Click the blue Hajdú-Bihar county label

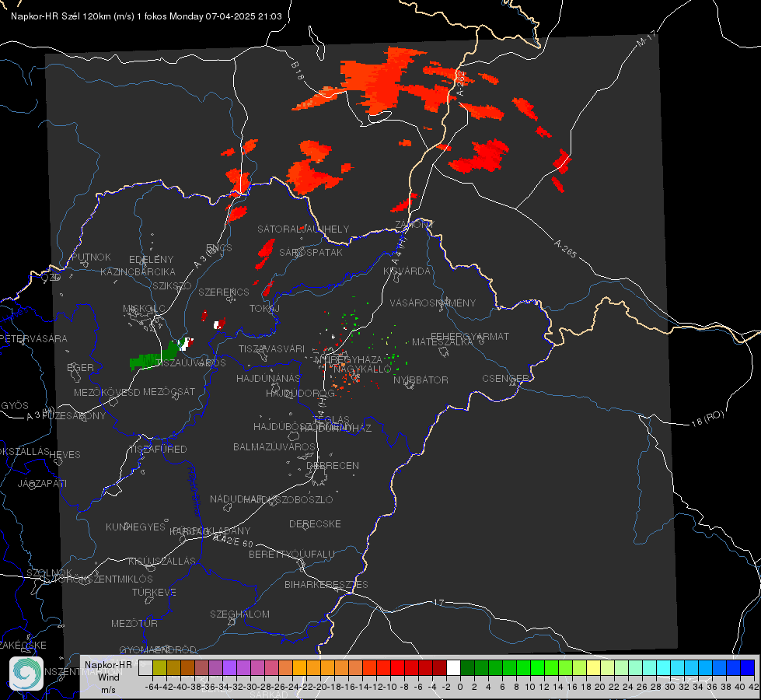coord(194,492)
